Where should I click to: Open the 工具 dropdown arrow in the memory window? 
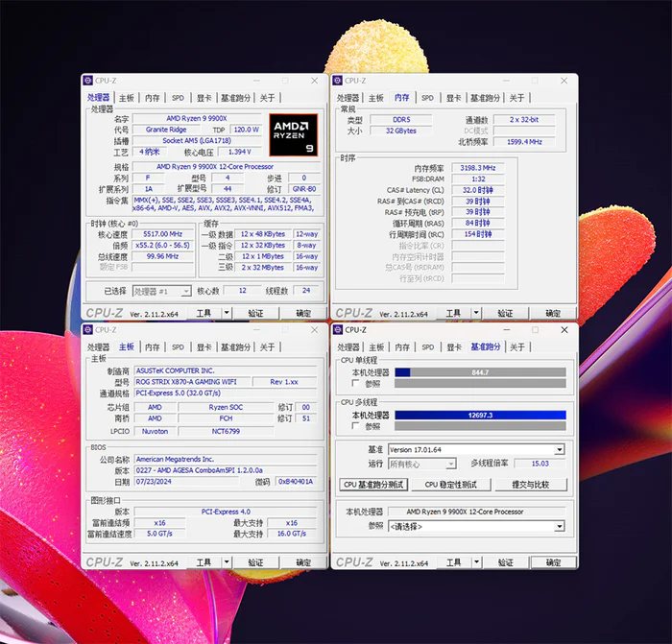[x=476, y=313]
